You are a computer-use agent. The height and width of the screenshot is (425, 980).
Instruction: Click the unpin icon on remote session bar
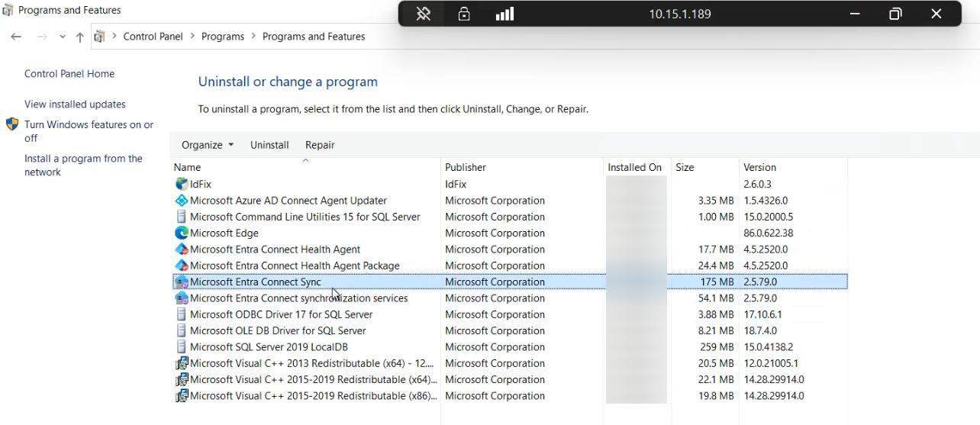point(423,14)
